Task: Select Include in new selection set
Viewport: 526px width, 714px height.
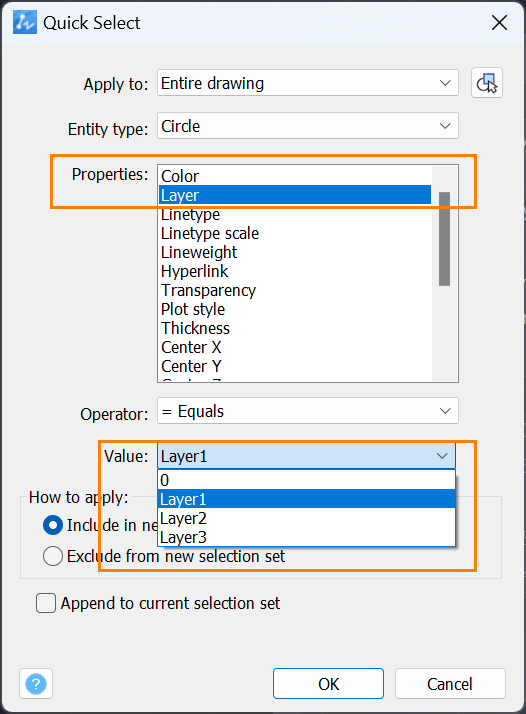Action: pyautogui.click(x=53, y=525)
